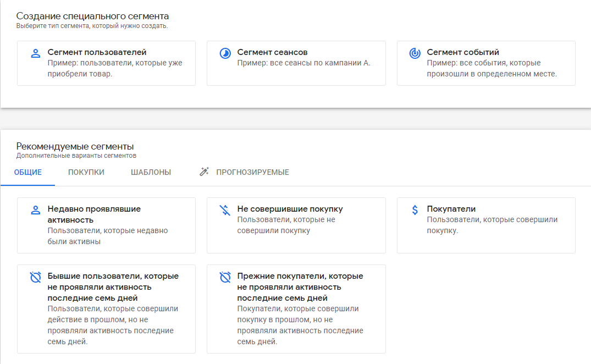The image size is (591, 364).
Task: Click the crossed alarm icon for Бывшие пользователи
Action: pos(35,277)
